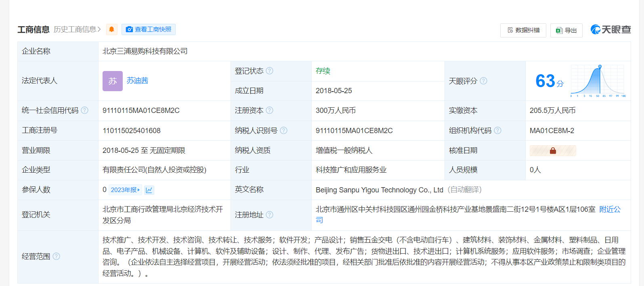Click business scope paragraph starting 技术推广
The image size is (644, 286).
(x=364, y=257)
